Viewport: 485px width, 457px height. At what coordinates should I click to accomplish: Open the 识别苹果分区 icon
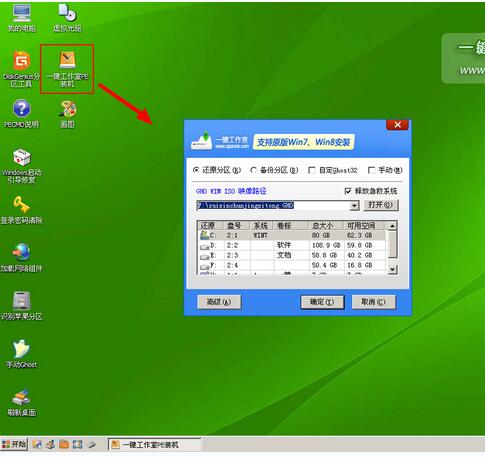[x=22, y=306]
